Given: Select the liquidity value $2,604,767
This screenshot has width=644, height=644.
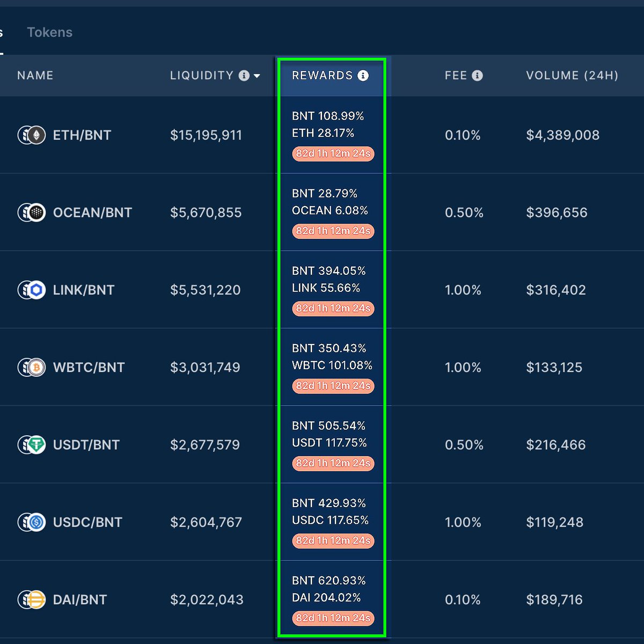Looking at the screenshot, I should click(206, 522).
